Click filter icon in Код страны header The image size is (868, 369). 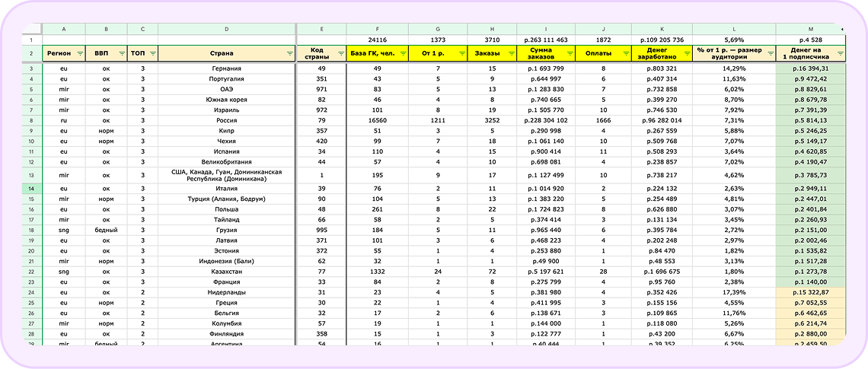(340, 54)
